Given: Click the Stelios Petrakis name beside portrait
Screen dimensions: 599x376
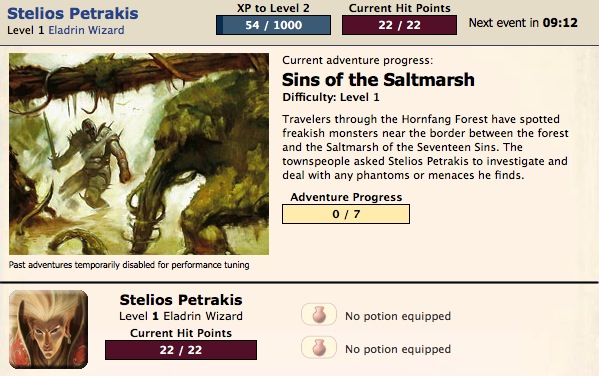Looking at the screenshot, I should [x=181, y=300].
